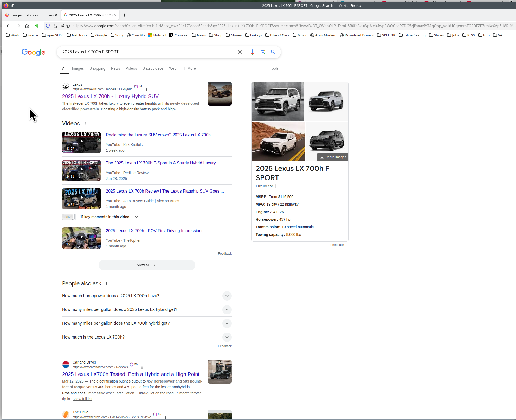Image resolution: width=516 pixels, height=420 pixels.
Task: Switch to the Shopping tab
Action: click(97, 68)
